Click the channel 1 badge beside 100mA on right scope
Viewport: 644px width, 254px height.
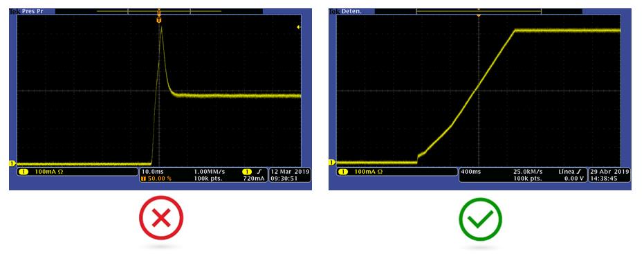[343, 172]
